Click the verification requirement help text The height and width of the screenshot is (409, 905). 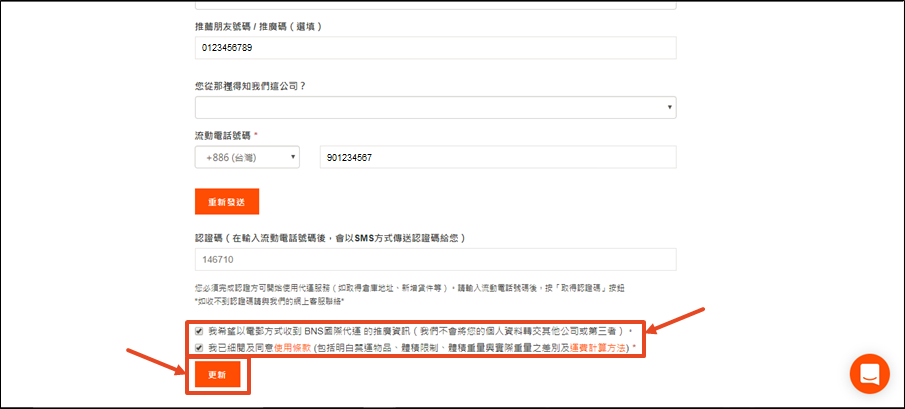tap(420, 288)
